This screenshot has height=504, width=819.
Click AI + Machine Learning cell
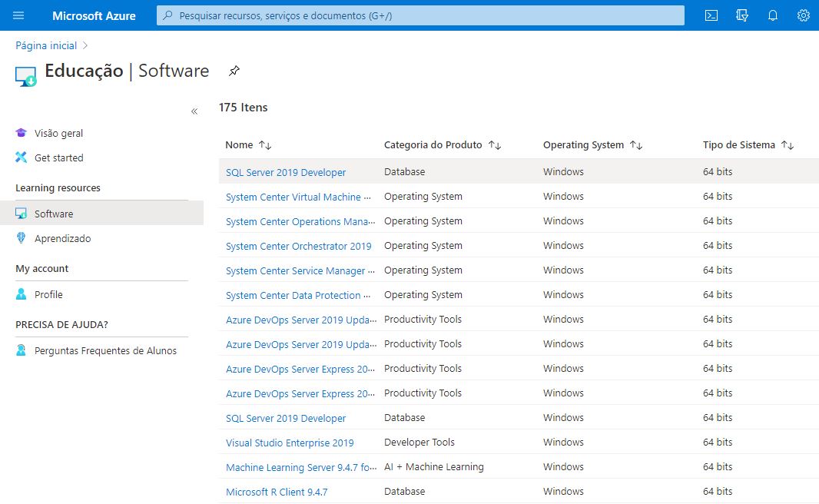pos(433,467)
